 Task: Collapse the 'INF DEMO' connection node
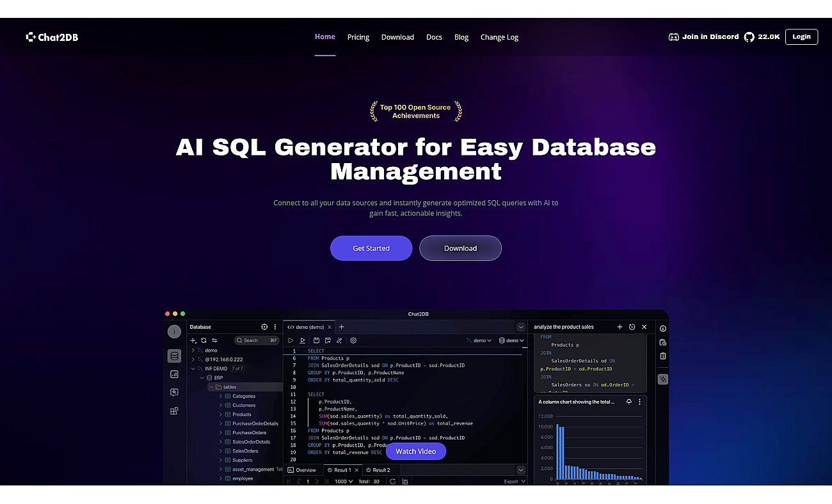193,368
